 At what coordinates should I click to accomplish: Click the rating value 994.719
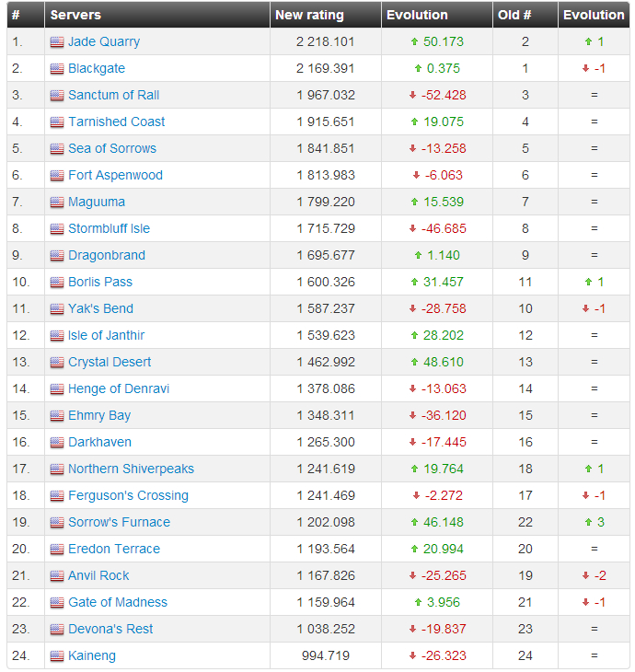point(326,655)
